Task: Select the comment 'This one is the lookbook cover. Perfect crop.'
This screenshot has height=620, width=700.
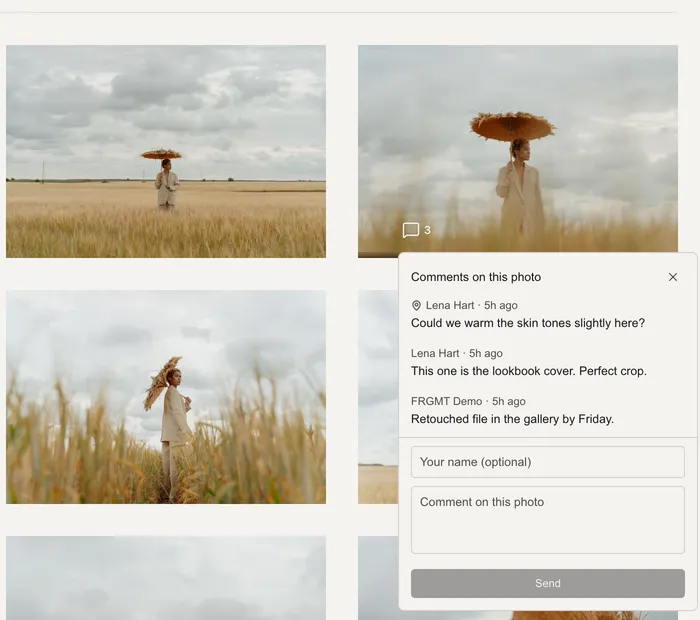Action: tap(529, 371)
